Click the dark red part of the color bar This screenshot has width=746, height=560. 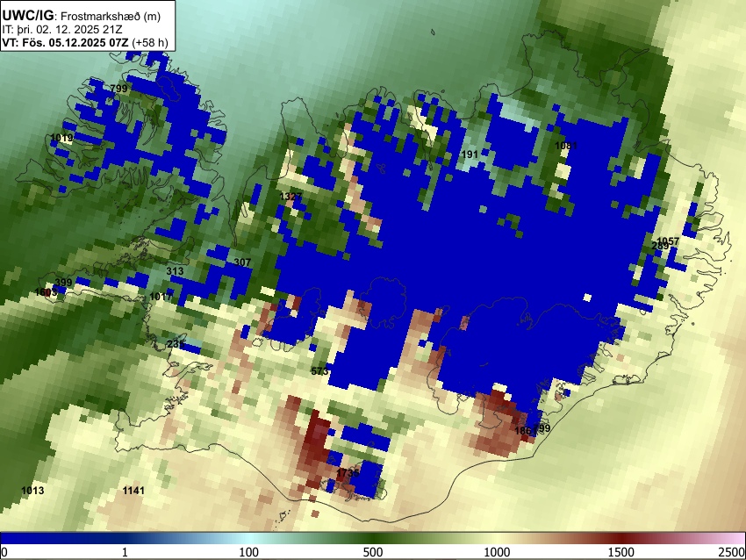(x=621, y=539)
